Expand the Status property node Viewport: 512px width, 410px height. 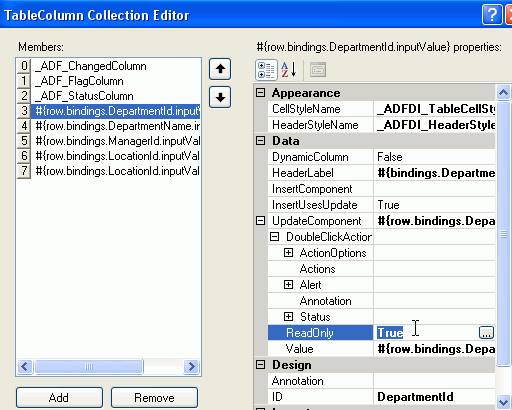pyautogui.click(x=288, y=316)
